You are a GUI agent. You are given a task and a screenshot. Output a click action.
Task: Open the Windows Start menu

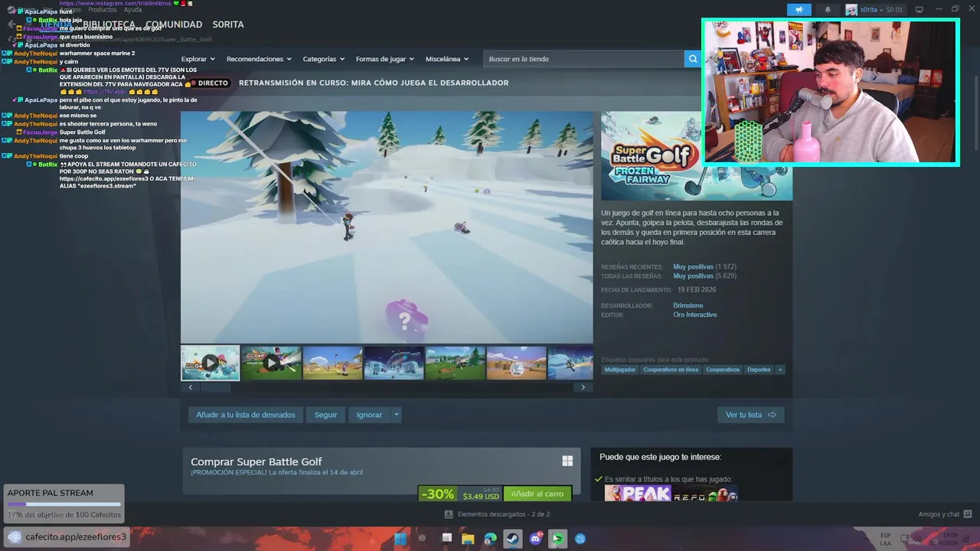[400, 538]
